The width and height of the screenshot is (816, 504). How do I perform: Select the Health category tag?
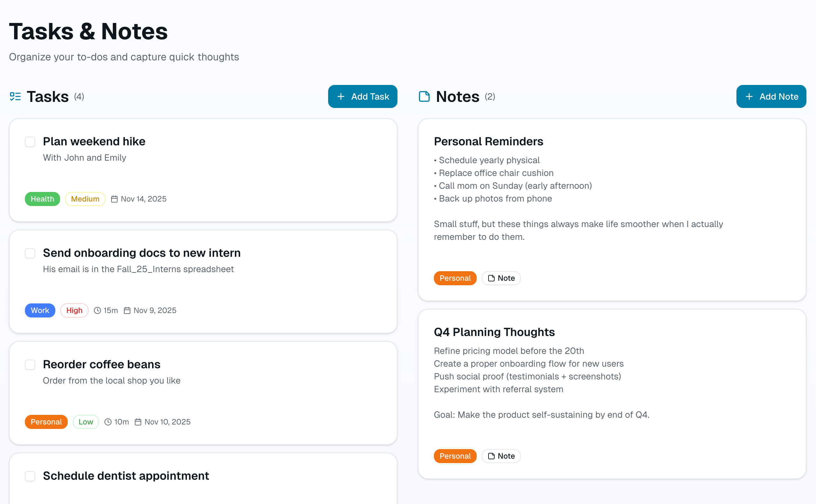coord(42,199)
